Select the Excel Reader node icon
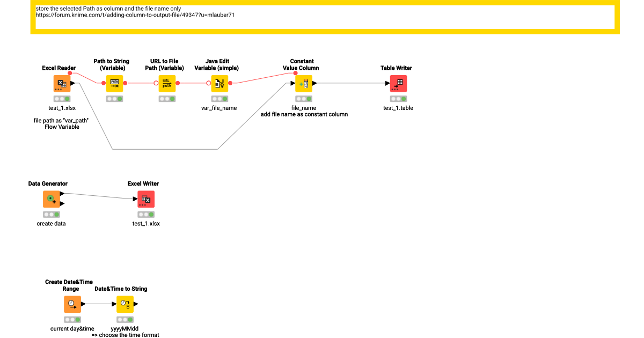Viewport: 644px width, 338px height. coord(62,83)
